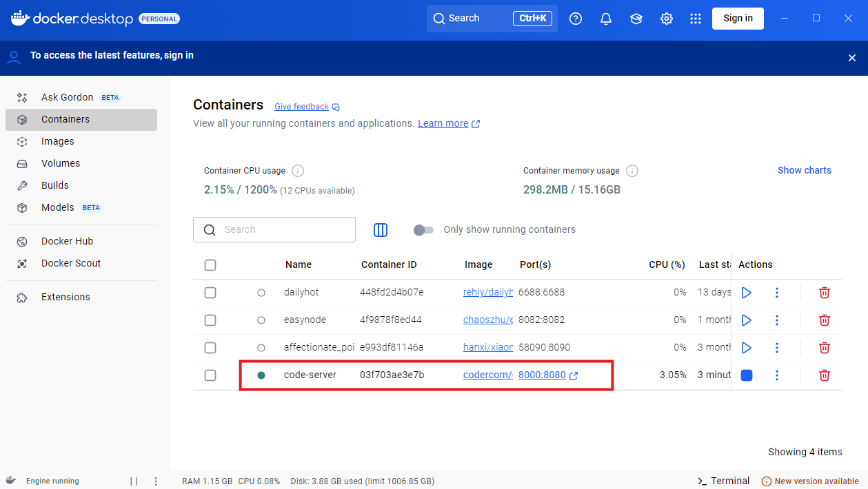Open the Terminal from status bar

point(724,481)
